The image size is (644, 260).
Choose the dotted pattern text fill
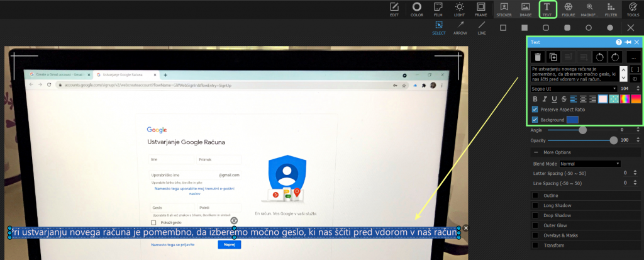(x=614, y=99)
